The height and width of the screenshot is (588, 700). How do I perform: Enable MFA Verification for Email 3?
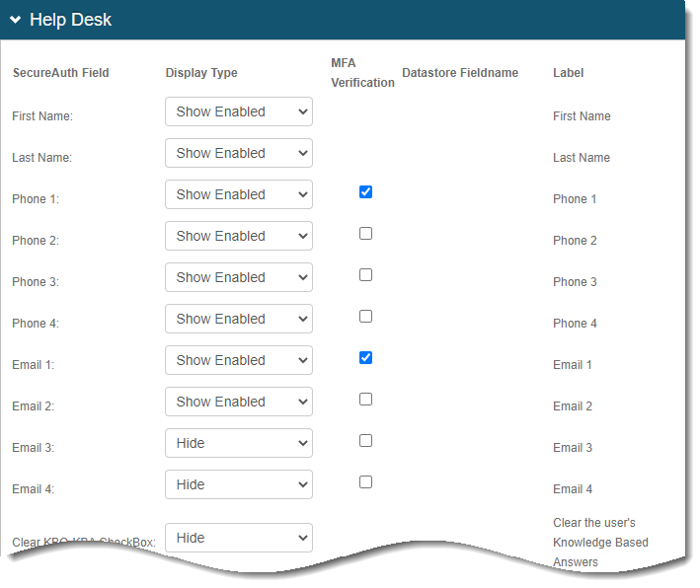click(x=365, y=441)
